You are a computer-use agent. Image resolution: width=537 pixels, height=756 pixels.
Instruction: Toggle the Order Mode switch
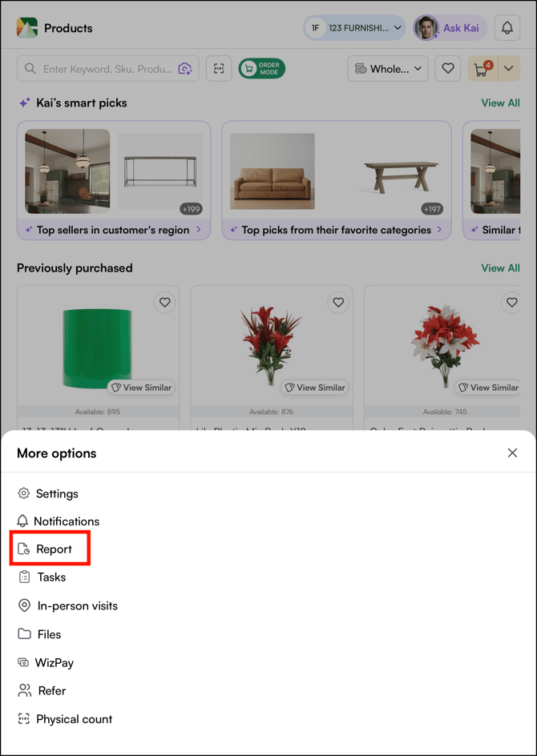pyautogui.click(x=261, y=69)
